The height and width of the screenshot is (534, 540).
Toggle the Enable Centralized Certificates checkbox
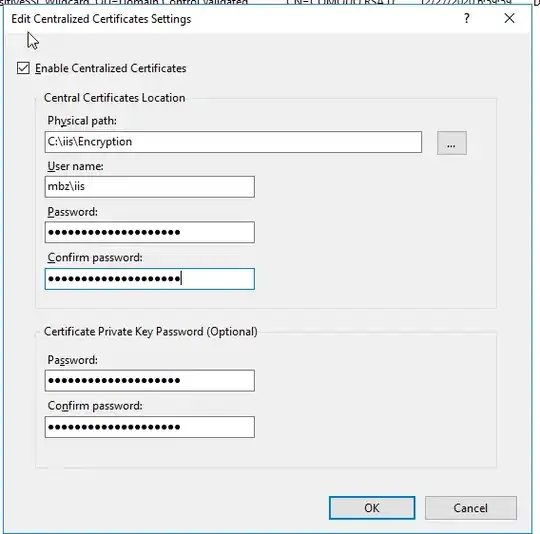point(23,68)
